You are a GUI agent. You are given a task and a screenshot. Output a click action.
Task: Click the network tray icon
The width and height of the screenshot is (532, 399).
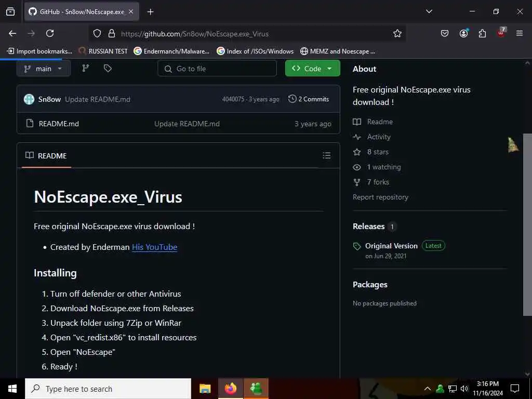pyautogui.click(x=453, y=389)
